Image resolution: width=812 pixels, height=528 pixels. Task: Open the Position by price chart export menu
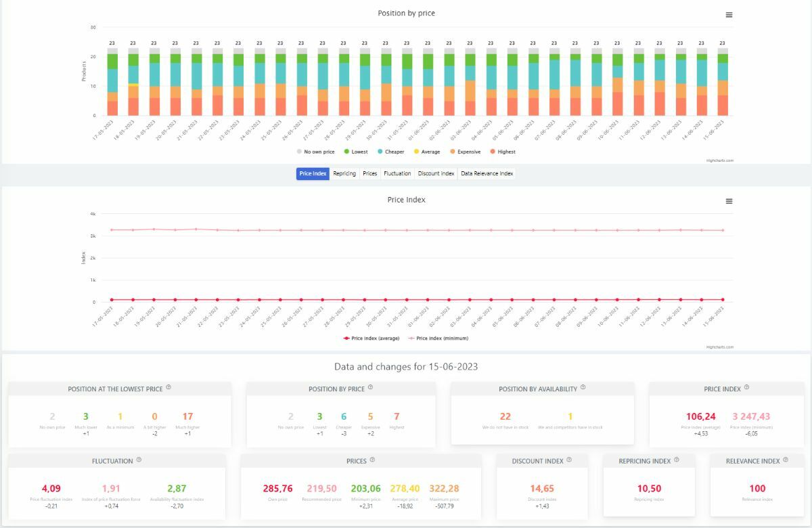click(729, 14)
